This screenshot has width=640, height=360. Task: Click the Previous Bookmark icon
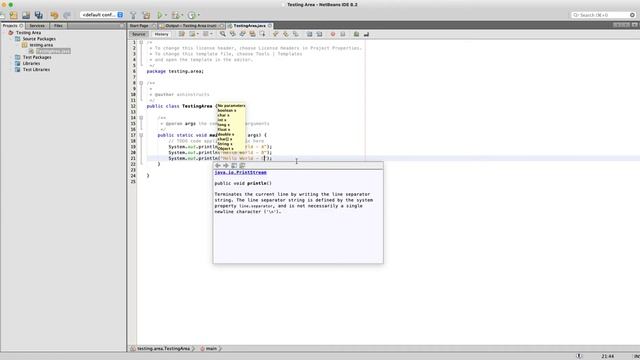pos(276,34)
